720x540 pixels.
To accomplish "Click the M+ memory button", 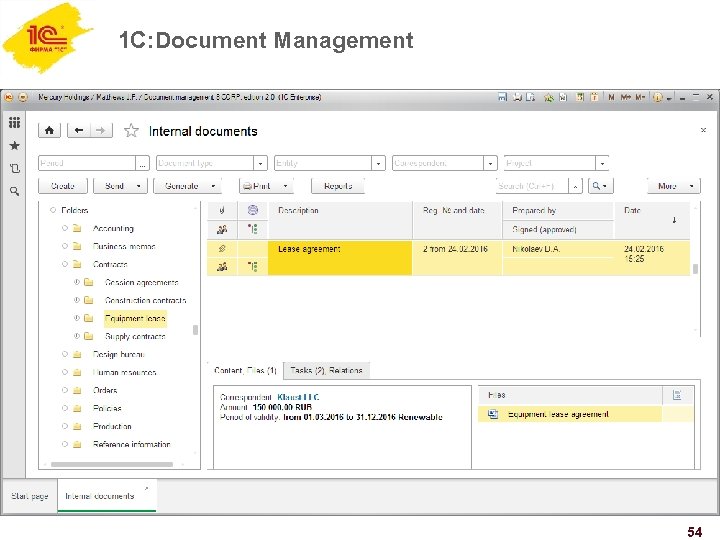I will (625, 97).
